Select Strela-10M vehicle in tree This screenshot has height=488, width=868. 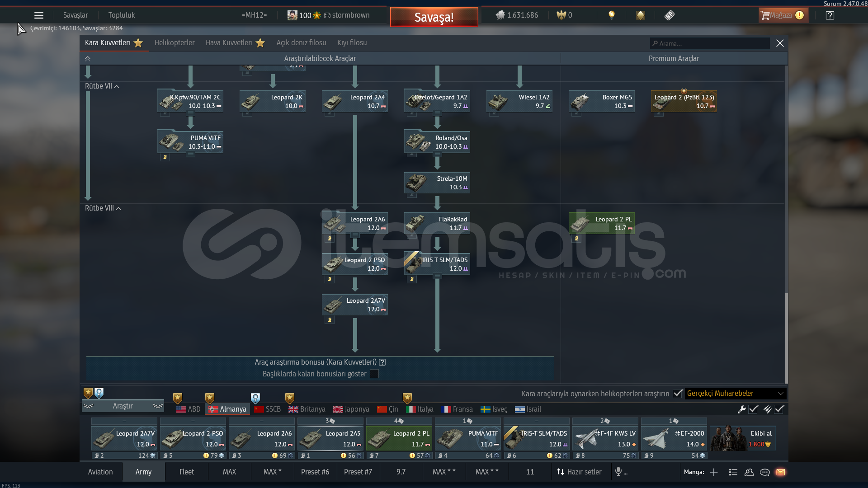click(x=437, y=183)
